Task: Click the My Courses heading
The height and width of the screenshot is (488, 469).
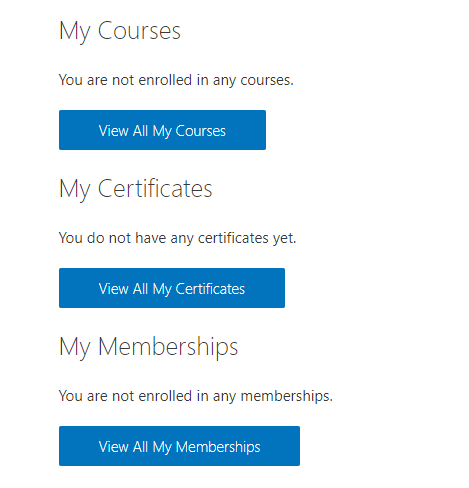Action: tap(120, 31)
